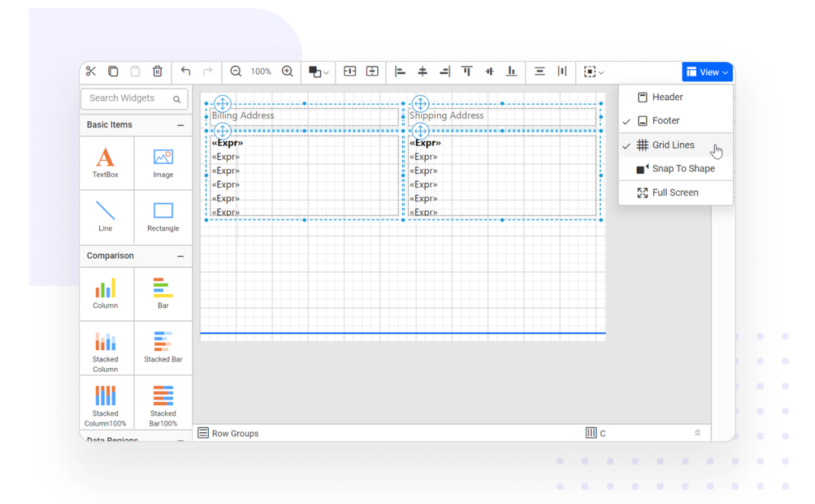Select the Stacked Column100% widget

pos(106,403)
